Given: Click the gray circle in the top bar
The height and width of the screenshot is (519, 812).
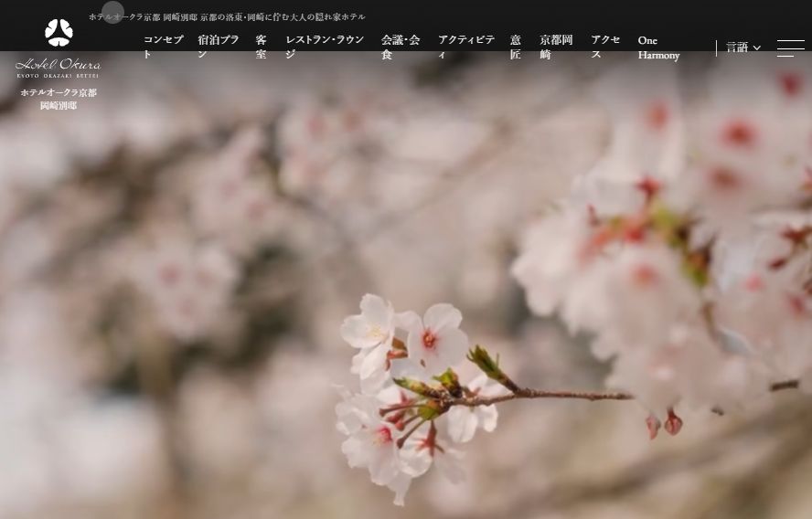Looking at the screenshot, I should 112,12.
